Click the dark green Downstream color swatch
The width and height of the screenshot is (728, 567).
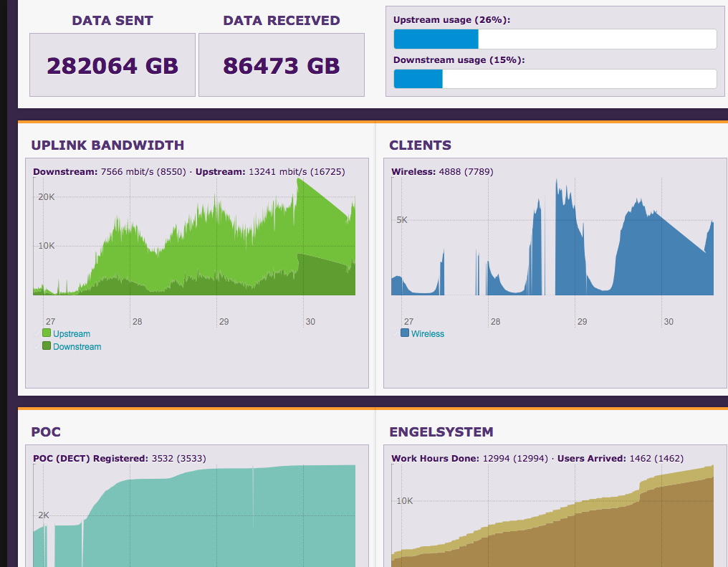coord(47,346)
